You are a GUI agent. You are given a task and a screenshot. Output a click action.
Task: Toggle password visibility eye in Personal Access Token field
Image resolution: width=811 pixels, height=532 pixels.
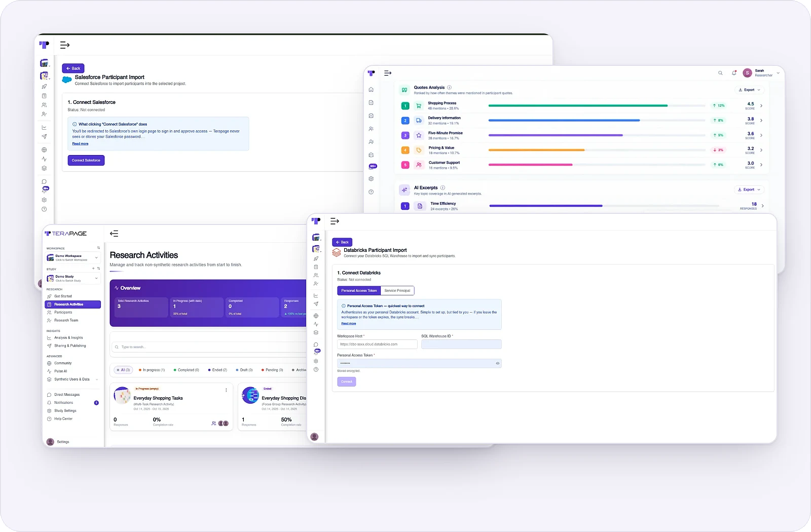click(498, 363)
